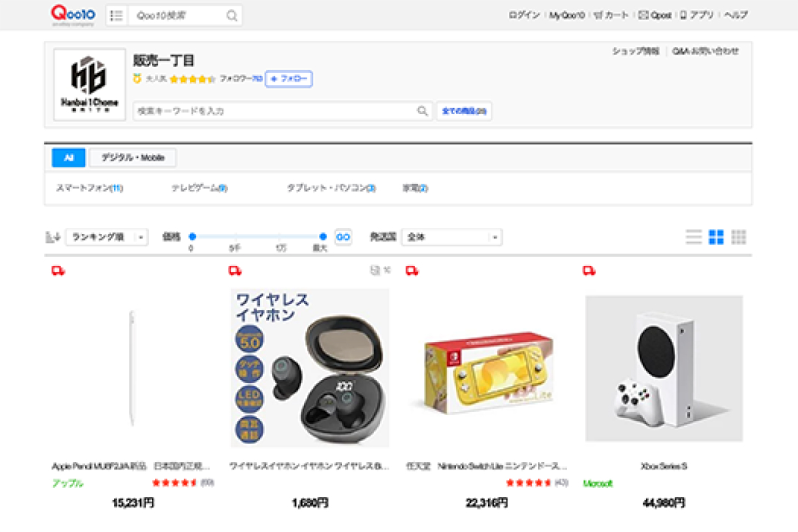
Task: Click the 22,316円 price
Action: pyautogui.click(x=487, y=503)
